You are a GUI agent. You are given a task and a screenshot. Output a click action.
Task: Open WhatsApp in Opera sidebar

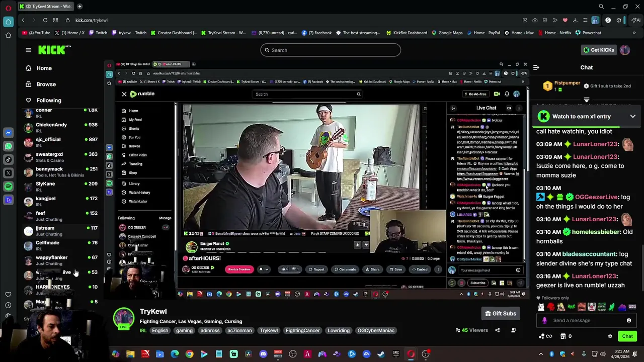(9, 146)
